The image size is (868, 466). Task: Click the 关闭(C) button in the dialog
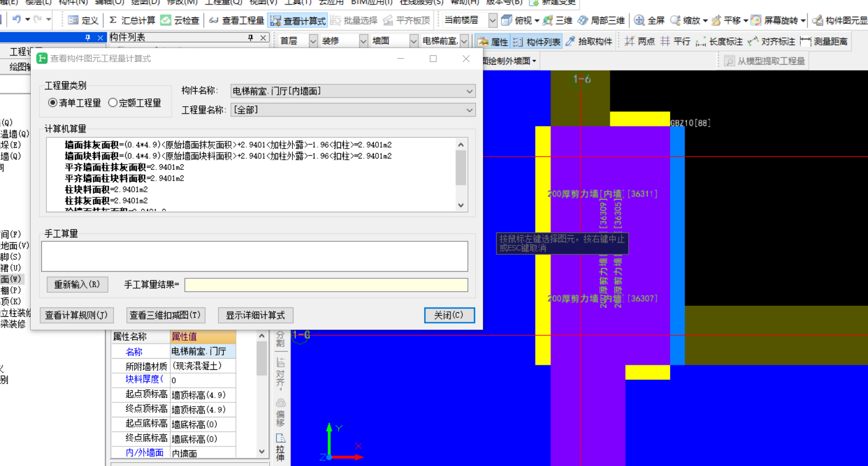449,315
